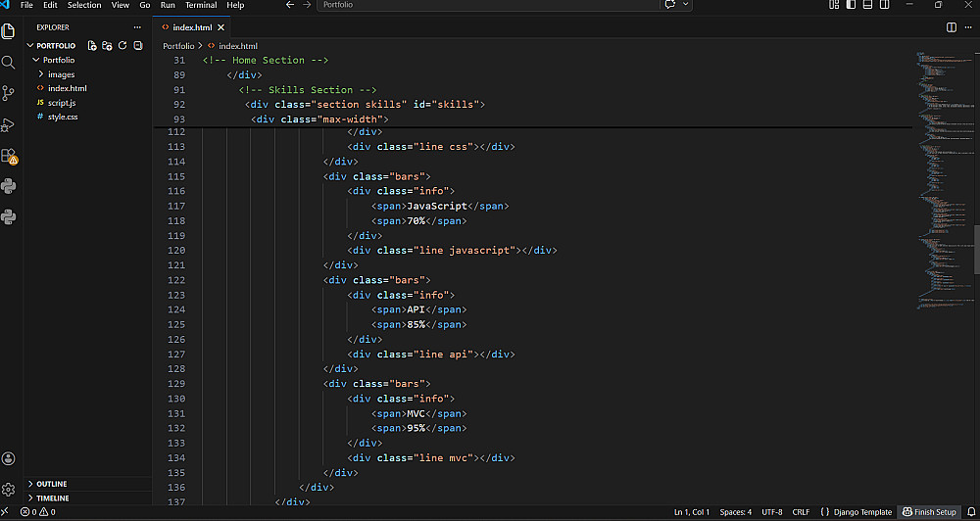980x521 pixels.
Task: Expand the images folder
Action: 61,74
